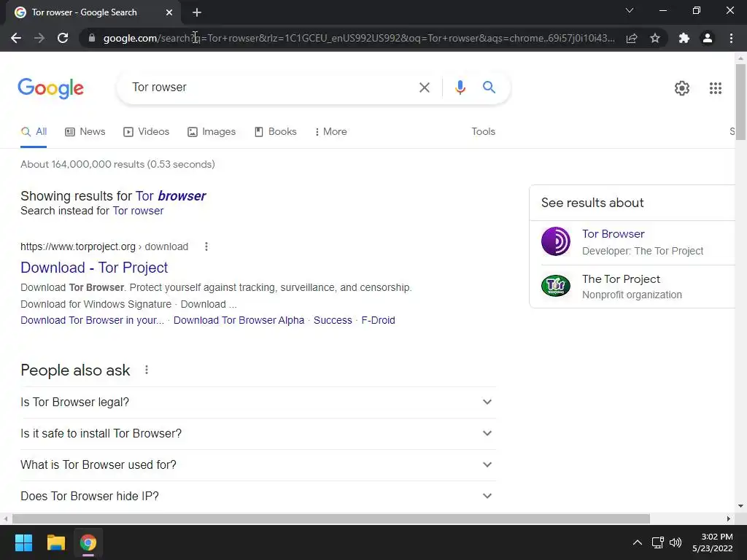Open Google search settings gear
This screenshot has width=747, height=560.
(682, 88)
